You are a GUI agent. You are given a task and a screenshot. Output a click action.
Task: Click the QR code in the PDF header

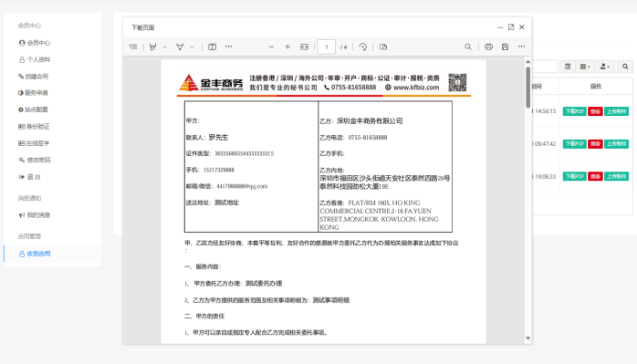pos(457,82)
